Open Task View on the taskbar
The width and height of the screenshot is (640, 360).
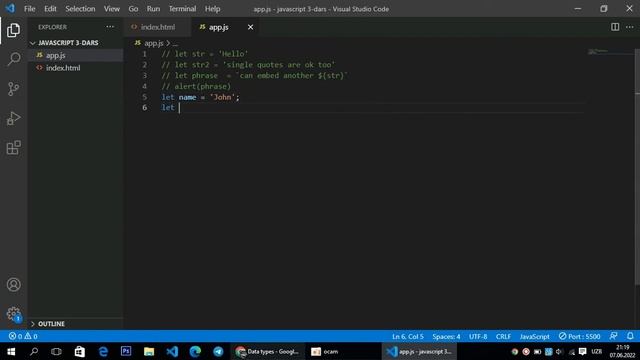coord(56,351)
